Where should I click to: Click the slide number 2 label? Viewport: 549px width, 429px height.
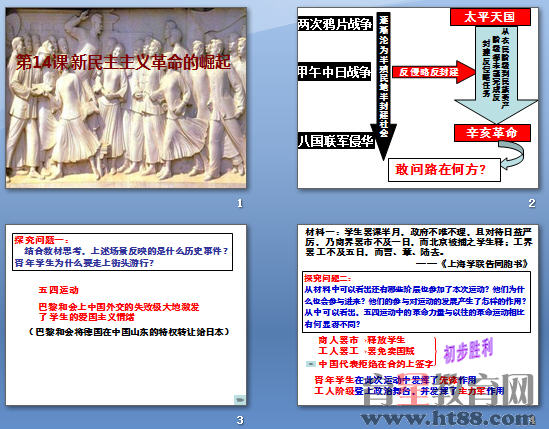(x=532, y=203)
